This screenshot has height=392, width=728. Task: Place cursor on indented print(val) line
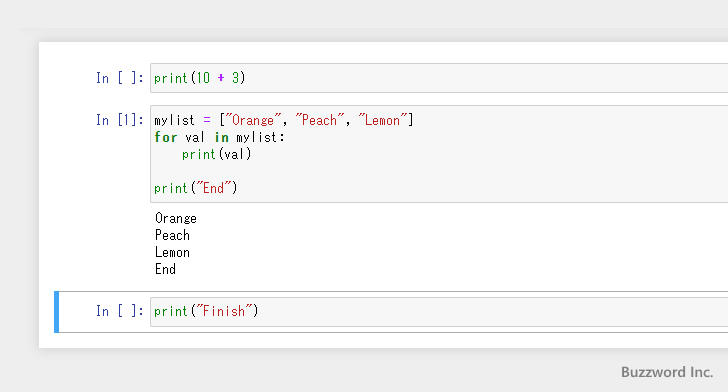[216, 154]
